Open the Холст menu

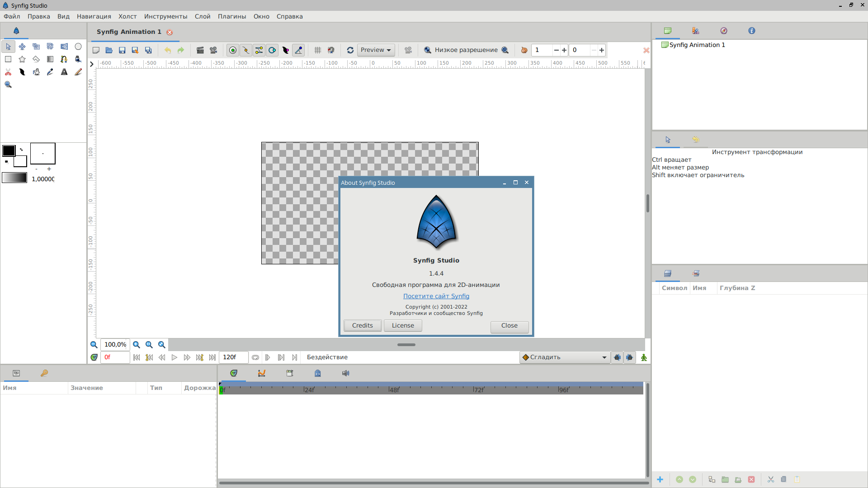127,16
